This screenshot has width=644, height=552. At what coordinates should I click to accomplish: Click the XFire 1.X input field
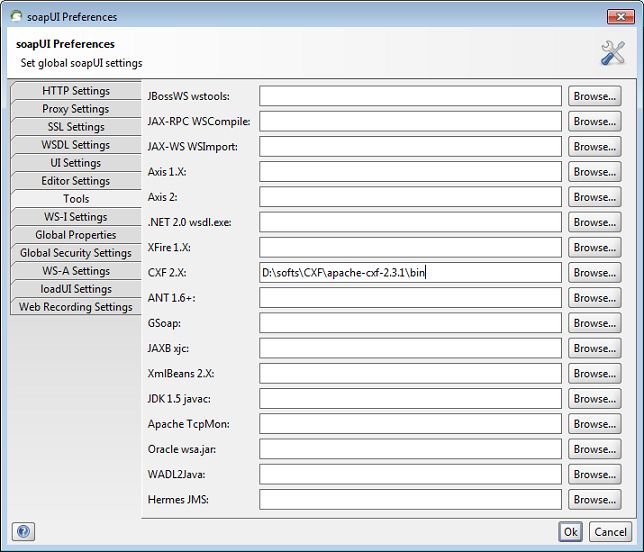coord(410,248)
